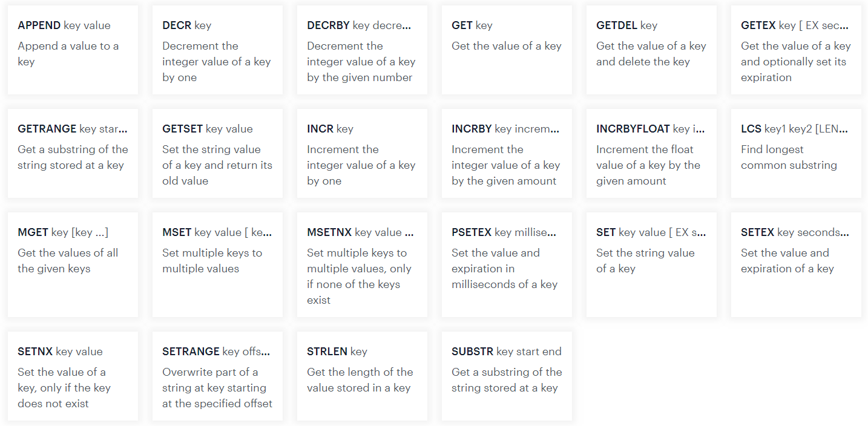This screenshot has width=868, height=426.
Task: Select the GETEX command card
Action: tap(796, 50)
